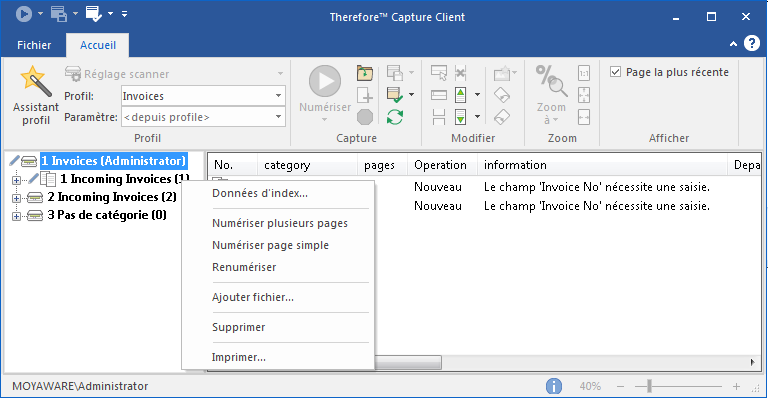
Task: Collapse the ribbon with the chevron arrow
Action: click(733, 44)
